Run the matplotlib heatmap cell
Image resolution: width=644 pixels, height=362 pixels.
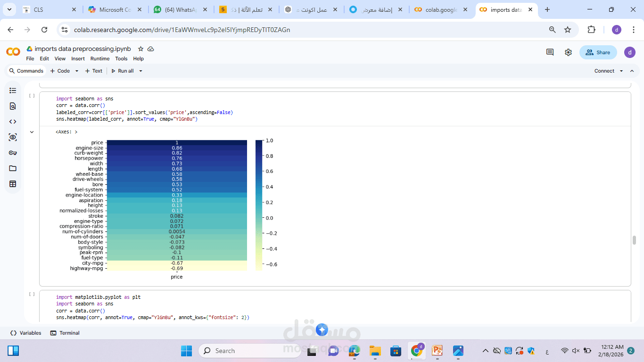point(32,294)
